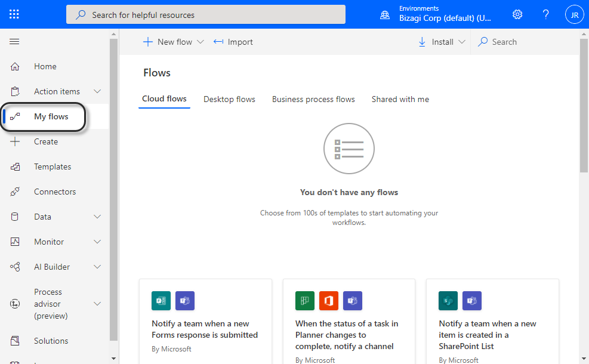Open the Planner task complete template card

pos(349,322)
